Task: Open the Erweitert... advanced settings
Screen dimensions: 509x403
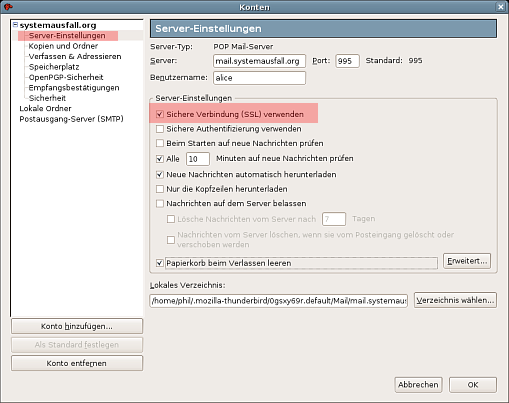Action: tap(467, 261)
